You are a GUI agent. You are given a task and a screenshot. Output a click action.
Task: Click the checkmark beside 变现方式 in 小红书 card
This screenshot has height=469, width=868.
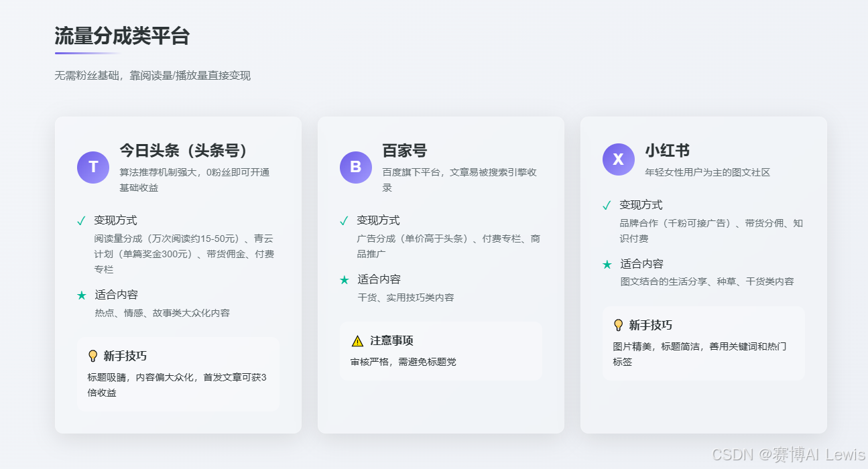(607, 205)
